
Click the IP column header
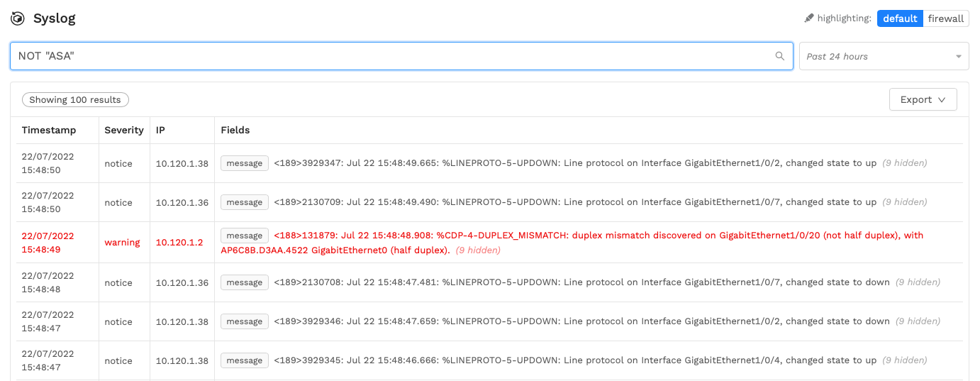point(160,131)
